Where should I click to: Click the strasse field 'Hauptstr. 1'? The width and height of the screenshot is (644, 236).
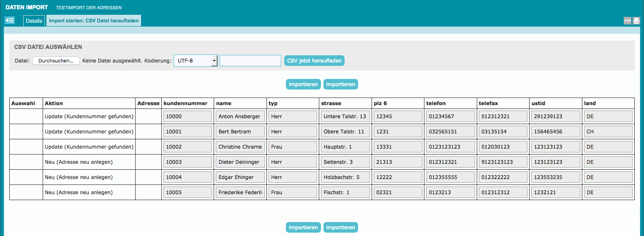[345, 147]
